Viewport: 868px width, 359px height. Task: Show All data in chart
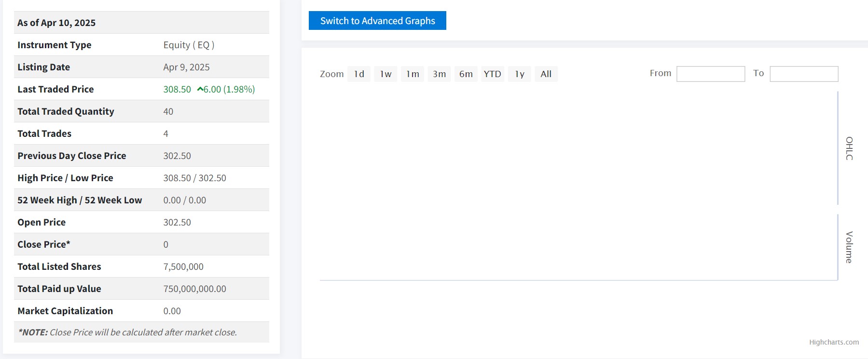tap(546, 74)
